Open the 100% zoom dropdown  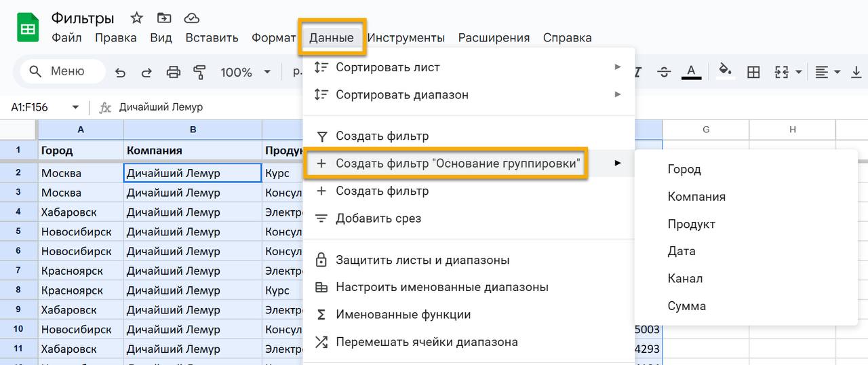tap(245, 72)
